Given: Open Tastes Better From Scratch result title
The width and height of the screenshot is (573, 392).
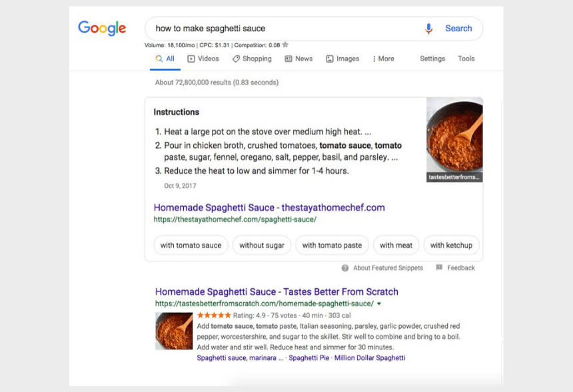Looking at the screenshot, I should click(277, 292).
